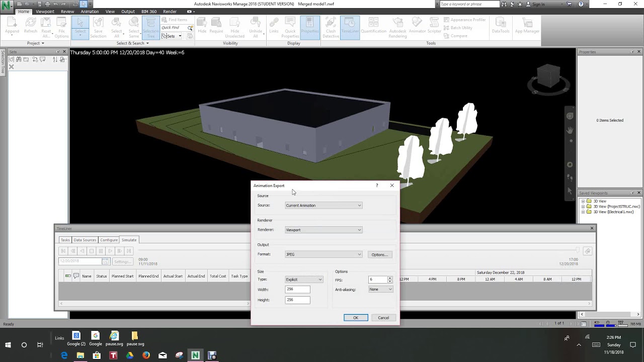
Task: Open the Format dropdown showing JPEG
Action: [324, 254]
